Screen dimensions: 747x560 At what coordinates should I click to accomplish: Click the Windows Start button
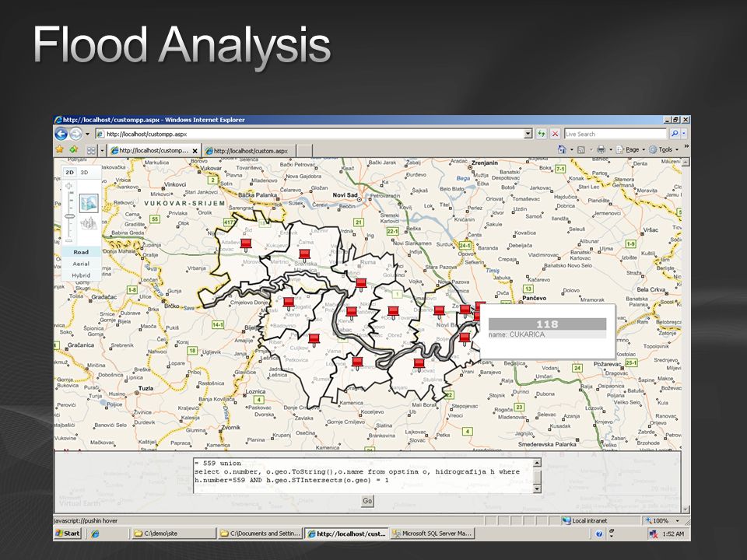68,534
